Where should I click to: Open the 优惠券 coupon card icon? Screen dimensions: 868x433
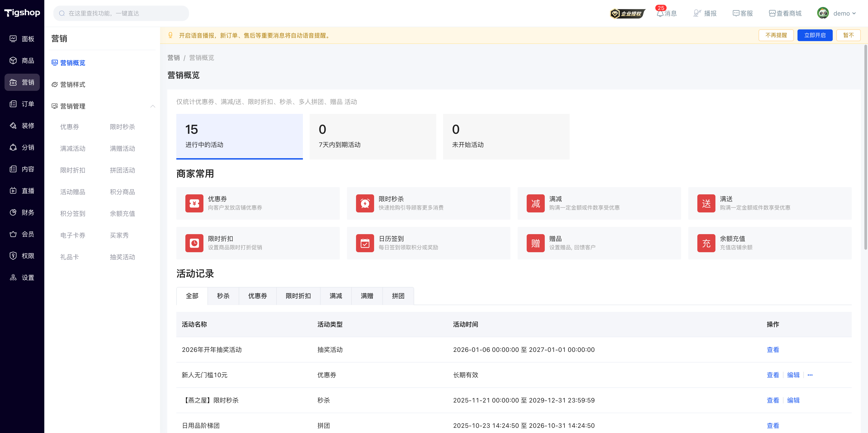(x=194, y=203)
